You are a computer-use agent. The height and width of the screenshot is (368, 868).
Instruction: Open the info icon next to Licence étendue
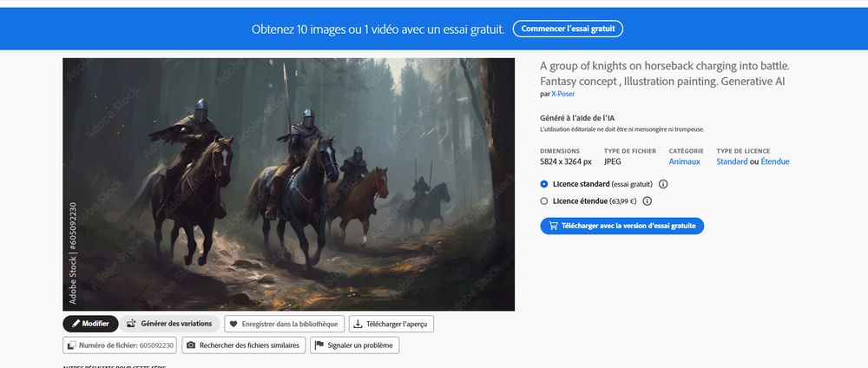[x=648, y=201]
